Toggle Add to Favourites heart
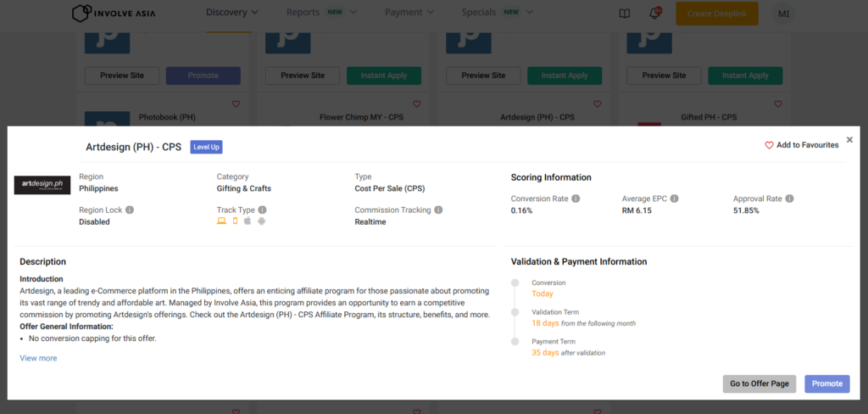The width and height of the screenshot is (868, 414). click(770, 145)
